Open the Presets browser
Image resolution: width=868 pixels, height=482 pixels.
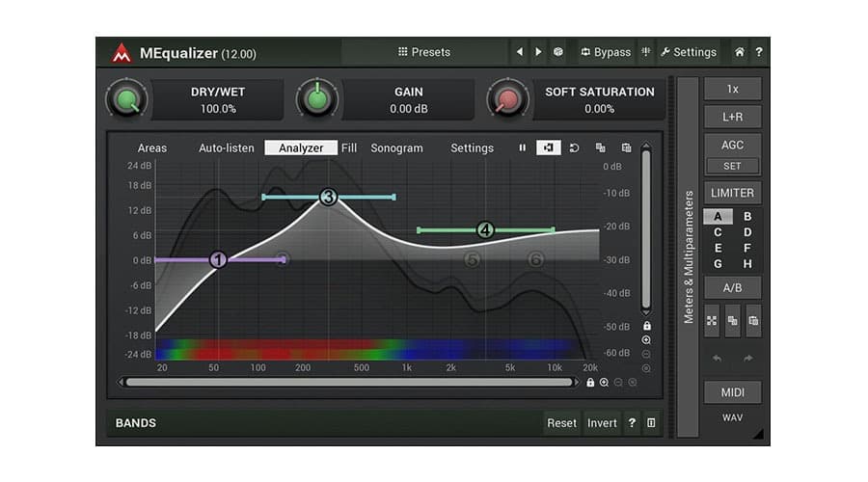424,52
